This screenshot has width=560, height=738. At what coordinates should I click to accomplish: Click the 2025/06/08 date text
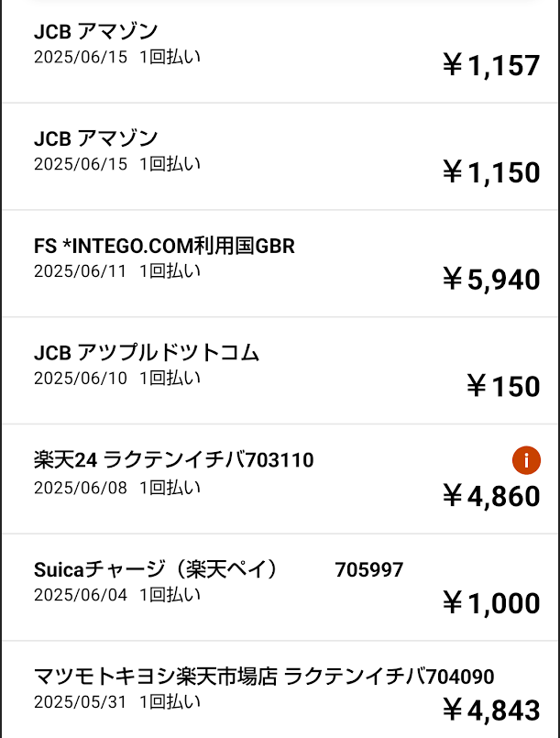point(81,488)
